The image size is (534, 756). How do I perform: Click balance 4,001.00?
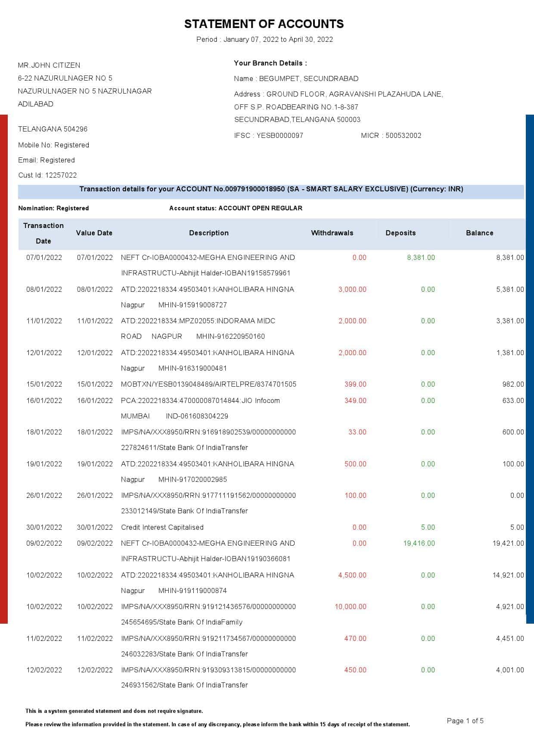click(x=510, y=670)
